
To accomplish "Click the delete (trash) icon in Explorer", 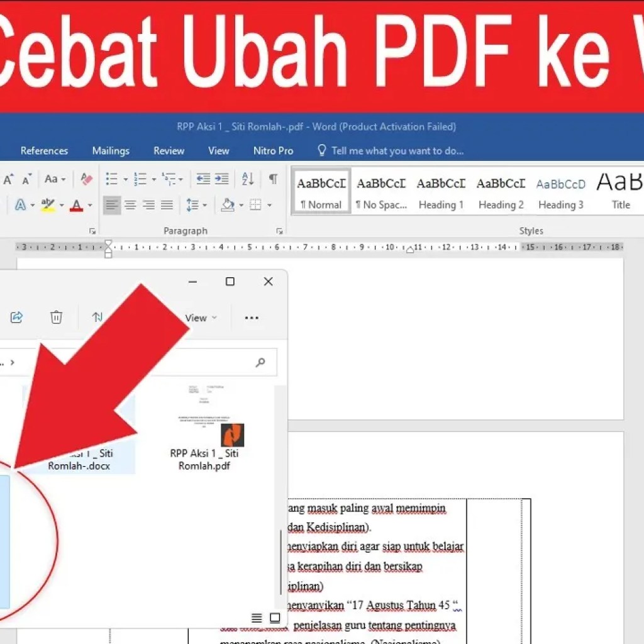I will point(57,318).
